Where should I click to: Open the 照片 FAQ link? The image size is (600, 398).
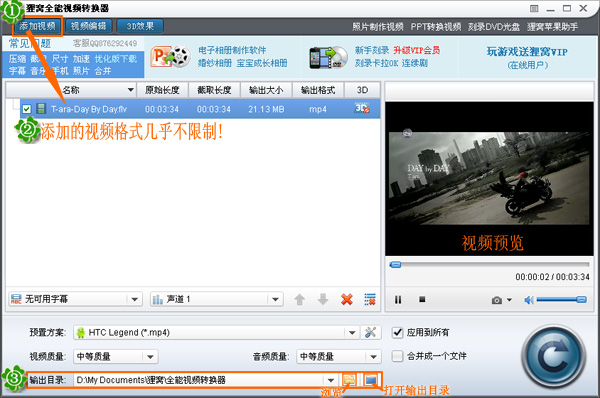click(x=81, y=71)
